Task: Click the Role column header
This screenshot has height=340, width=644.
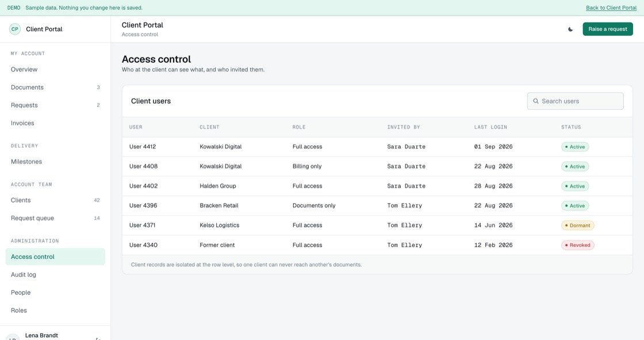Action: (x=299, y=127)
